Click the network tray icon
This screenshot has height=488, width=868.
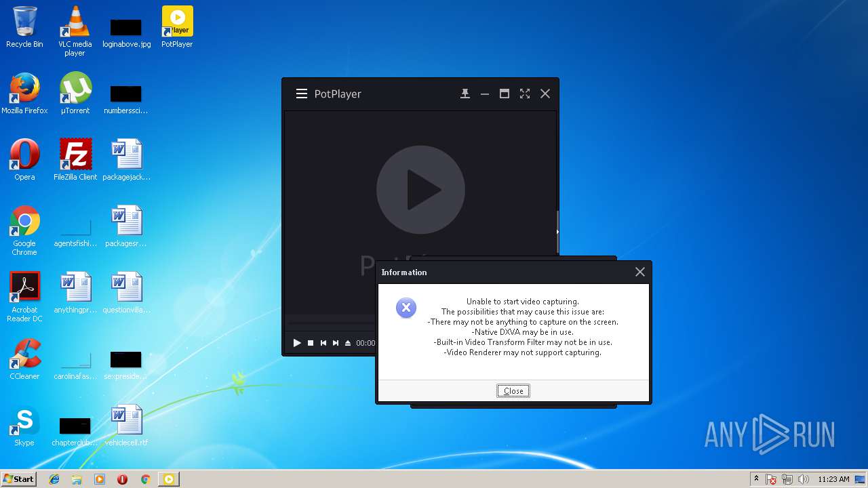click(x=787, y=479)
